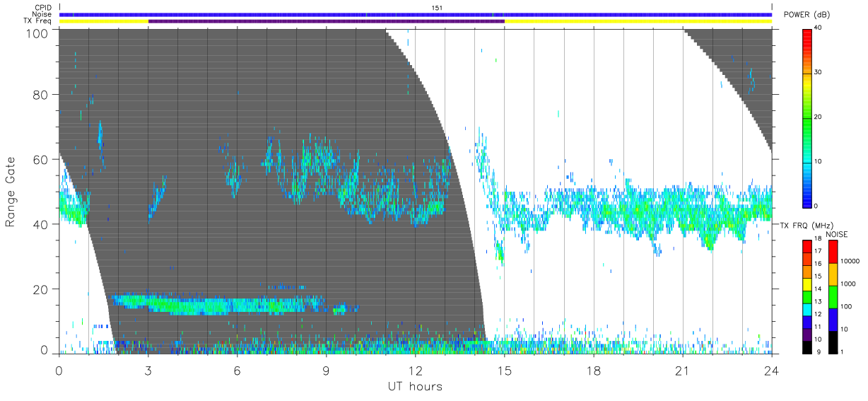Image resolution: width=868 pixels, height=401 pixels.
Task: Click the blue Noise strip above plot
Action: [416, 14]
